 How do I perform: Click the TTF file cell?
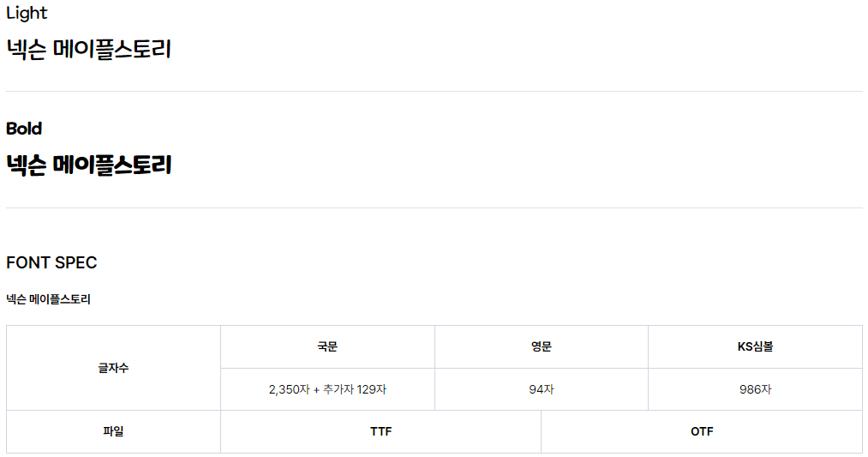coord(380,431)
